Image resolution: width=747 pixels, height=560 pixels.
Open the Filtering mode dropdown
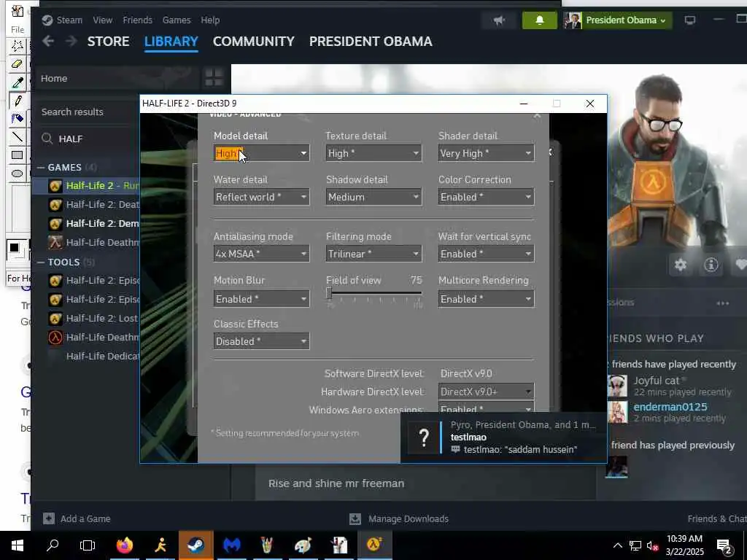coord(373,254)
